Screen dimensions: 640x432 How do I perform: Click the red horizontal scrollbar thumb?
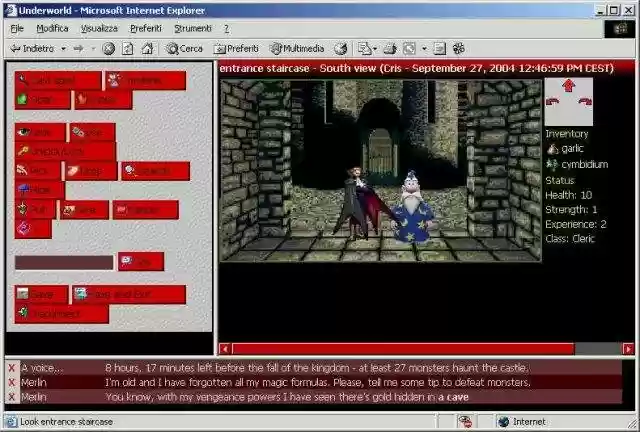click(403, 349)
